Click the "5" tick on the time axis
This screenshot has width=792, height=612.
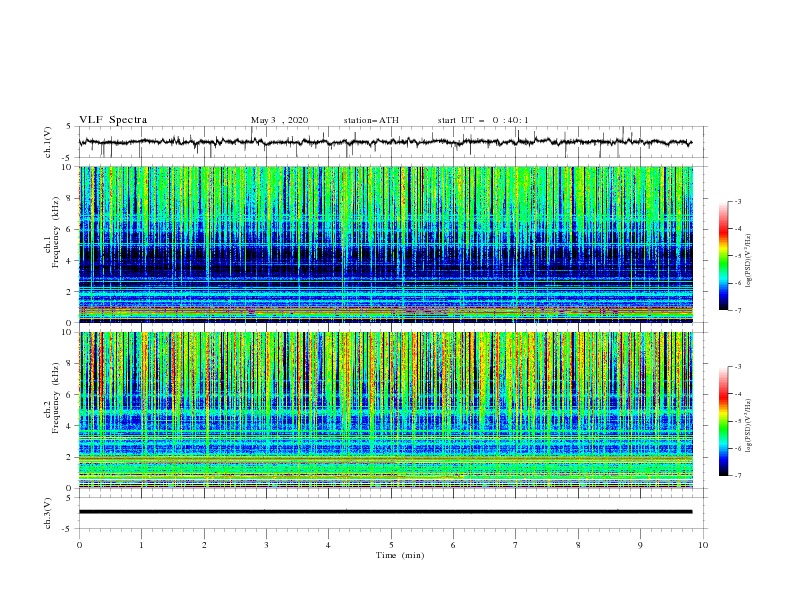[x=391, y=545]
